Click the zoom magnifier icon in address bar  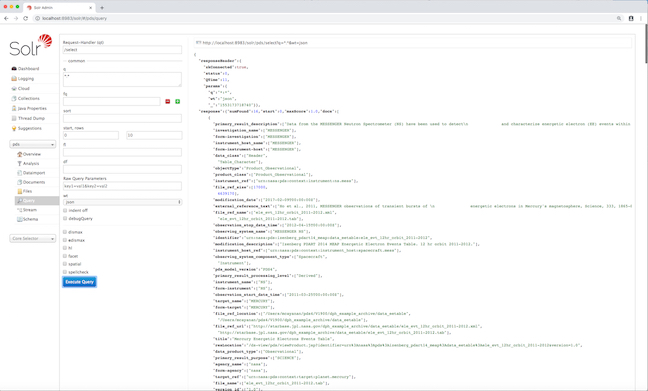point(619,18)
